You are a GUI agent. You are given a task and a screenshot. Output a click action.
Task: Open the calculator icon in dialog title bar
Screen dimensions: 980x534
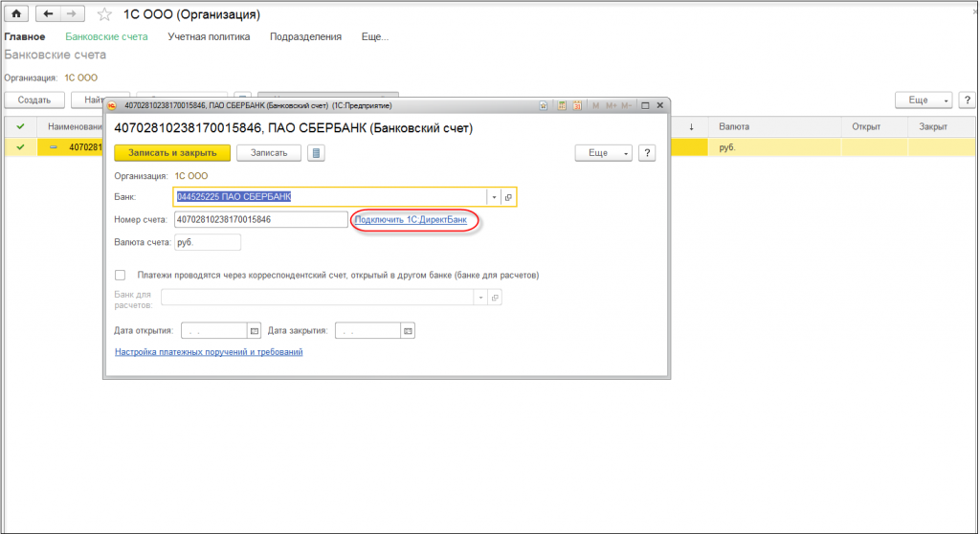click(x=562, y=105)
